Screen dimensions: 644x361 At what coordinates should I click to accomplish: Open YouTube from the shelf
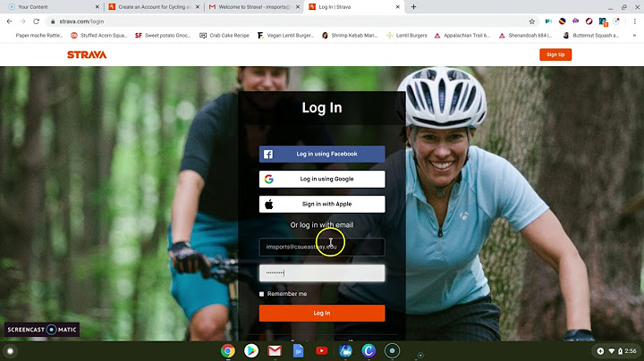tap(322, 351)
